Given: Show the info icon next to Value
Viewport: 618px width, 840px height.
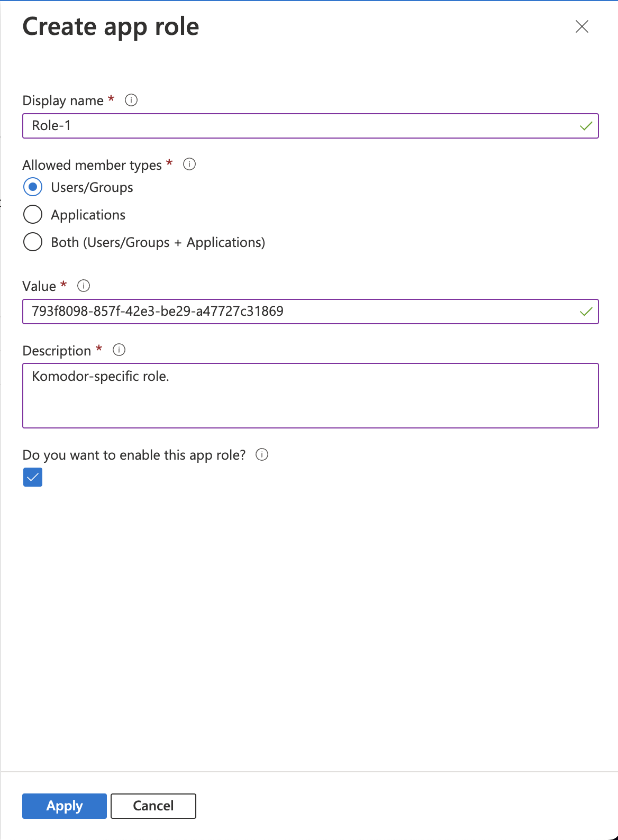Looking at the screenshot, I should [x=84, y=286].
